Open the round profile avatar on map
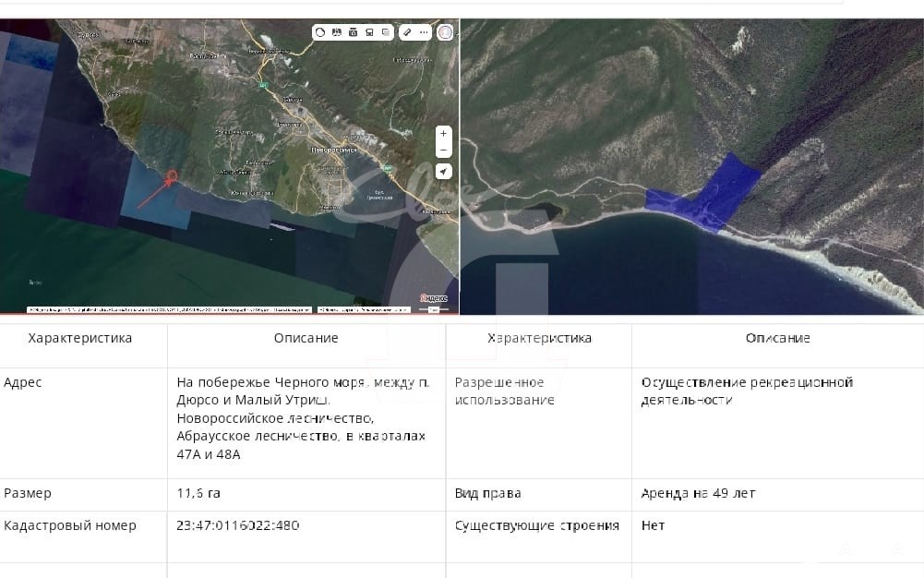This screenshot has height=578, width=924. [445, 32]
